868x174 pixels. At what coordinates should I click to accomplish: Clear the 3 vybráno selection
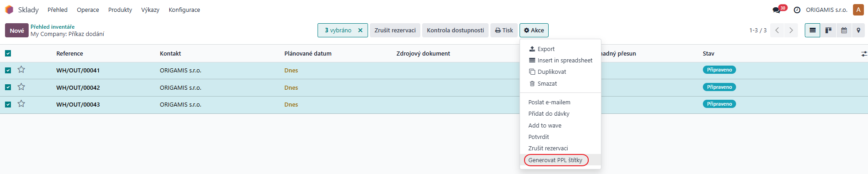360,31
